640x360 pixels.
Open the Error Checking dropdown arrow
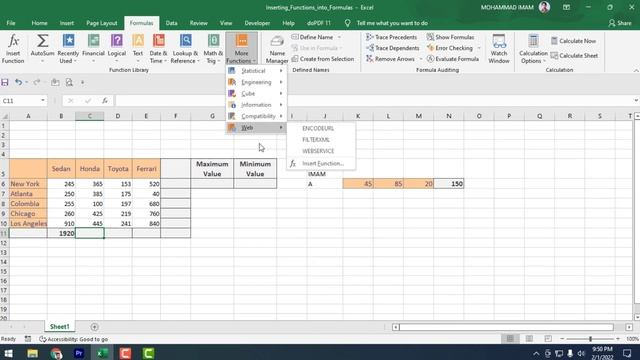click(479, 48)
